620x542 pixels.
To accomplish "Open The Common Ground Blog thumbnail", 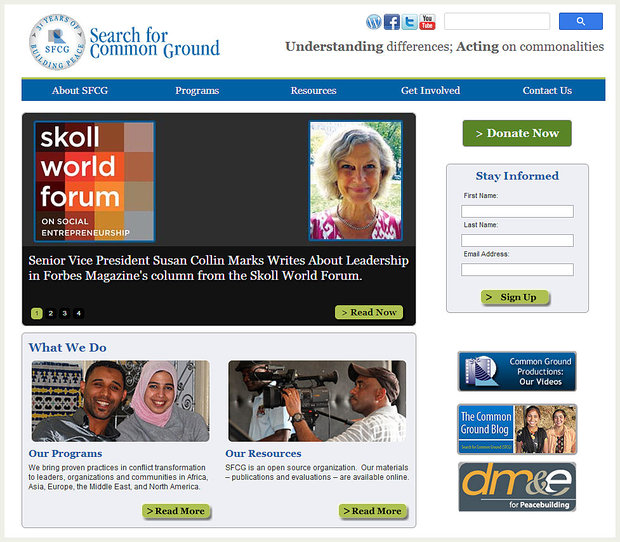I will (517, 429).
